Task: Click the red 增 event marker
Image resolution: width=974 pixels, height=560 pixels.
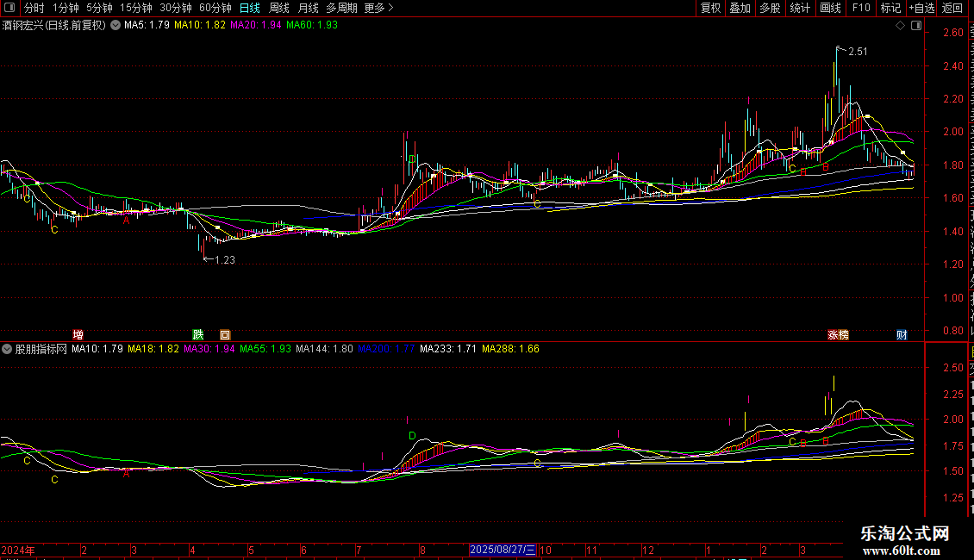Action: tap(78, 334)
